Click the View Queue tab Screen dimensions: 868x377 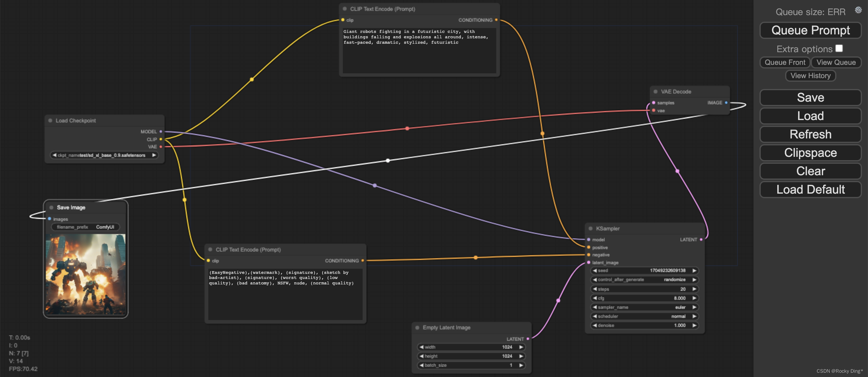tap(835, 62)
